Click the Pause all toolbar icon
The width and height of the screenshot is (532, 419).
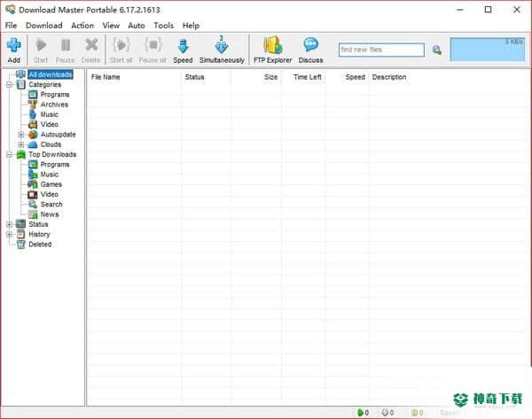[x=153, y=45]
